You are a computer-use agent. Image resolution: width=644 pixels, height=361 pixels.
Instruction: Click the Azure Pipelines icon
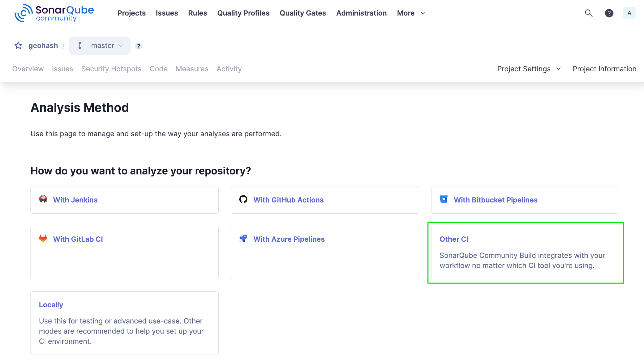(x=243, y=238)
